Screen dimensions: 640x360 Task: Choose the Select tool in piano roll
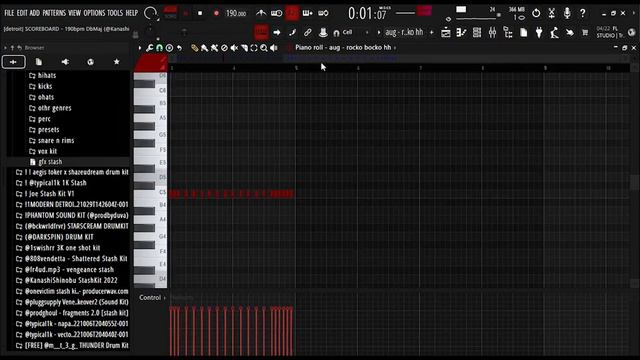click(254, 48)
